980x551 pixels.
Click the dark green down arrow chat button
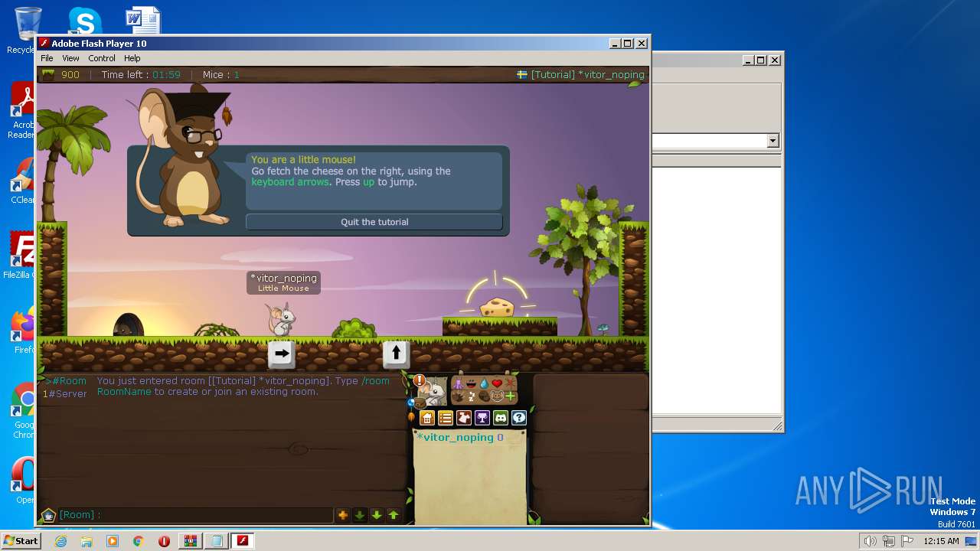click(x=359, y=515)
